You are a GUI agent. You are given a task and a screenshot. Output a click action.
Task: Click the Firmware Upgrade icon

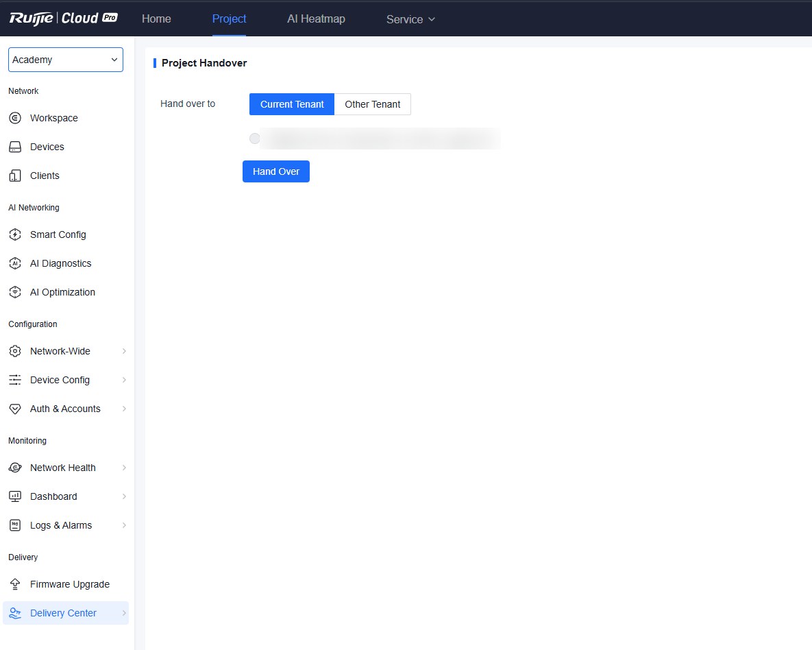pyautogui.click(x=15, y=585)
